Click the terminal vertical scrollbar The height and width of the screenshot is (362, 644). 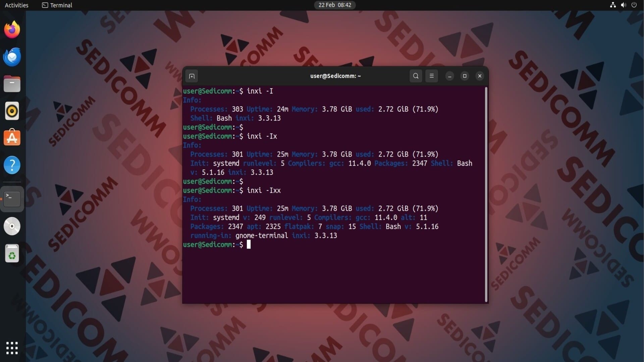pyautogui.click(x=486, y=194)
